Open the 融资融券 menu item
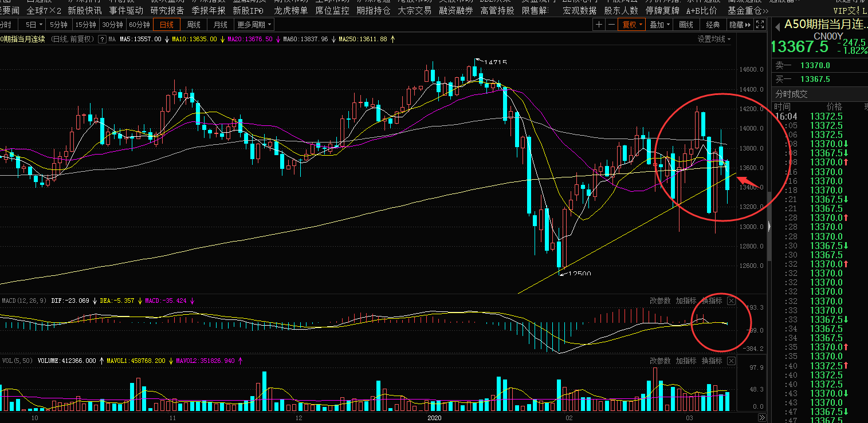 [x=456, y=10]
